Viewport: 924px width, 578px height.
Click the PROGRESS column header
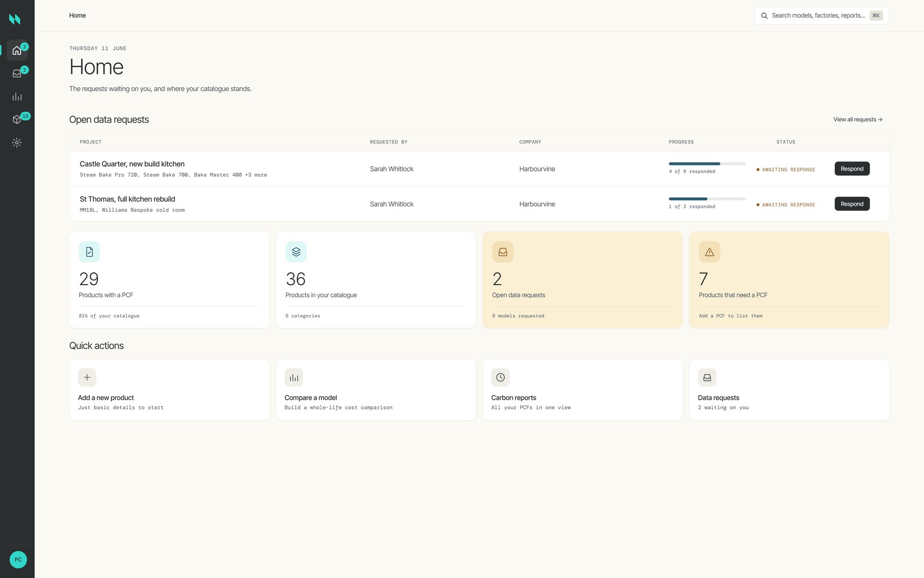coord(681,142)
